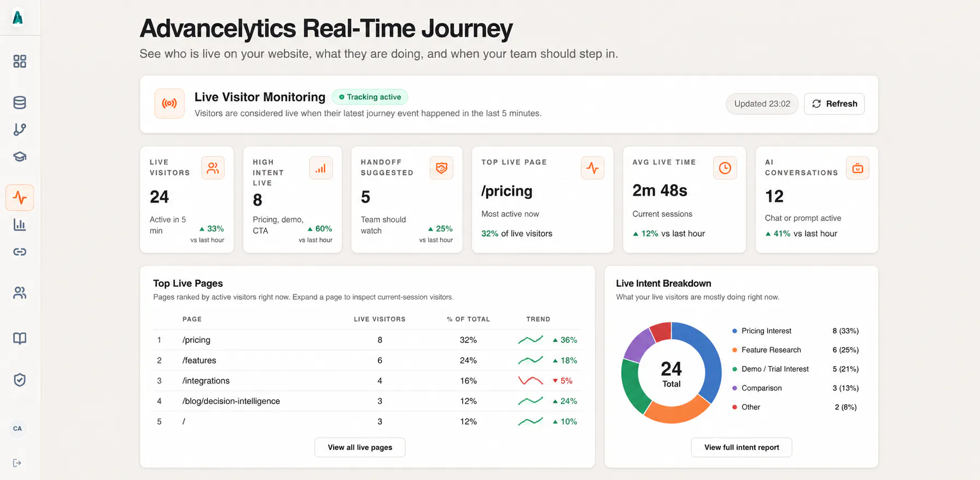The width and height of the screenshot is (980, 480).
Task: Click the signal bars icon on High Intent card
Action: pos(321,168)
